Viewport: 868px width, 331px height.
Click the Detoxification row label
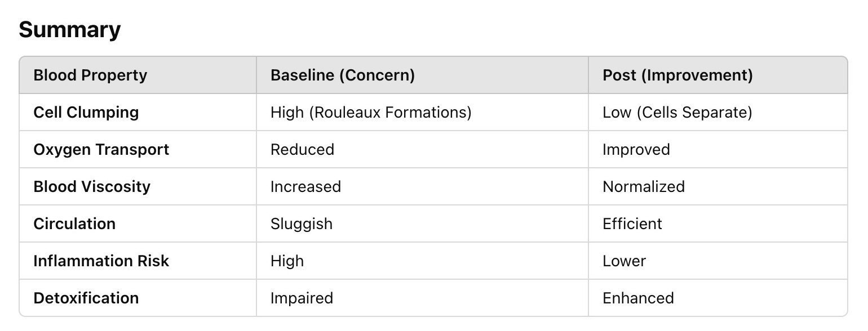pyautogui.click(x=86, y=298)
